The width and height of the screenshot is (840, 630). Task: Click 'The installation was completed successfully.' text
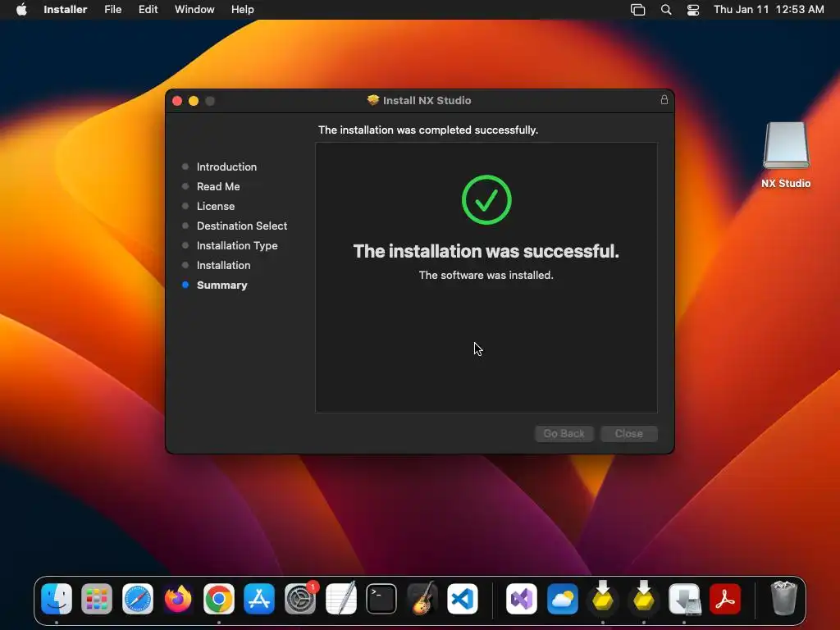tap(428, 130)
